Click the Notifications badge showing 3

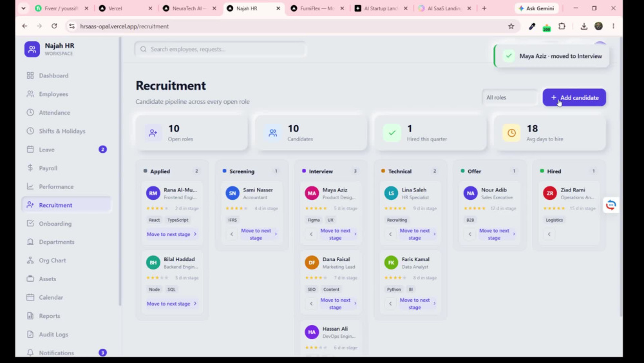click(102, 353)
